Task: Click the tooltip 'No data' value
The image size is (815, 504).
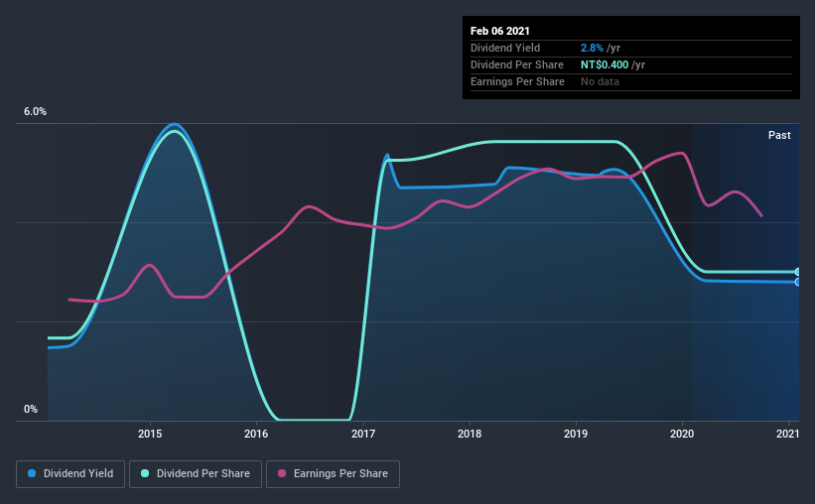Action: pyautogui.click(x=600, y=81)
